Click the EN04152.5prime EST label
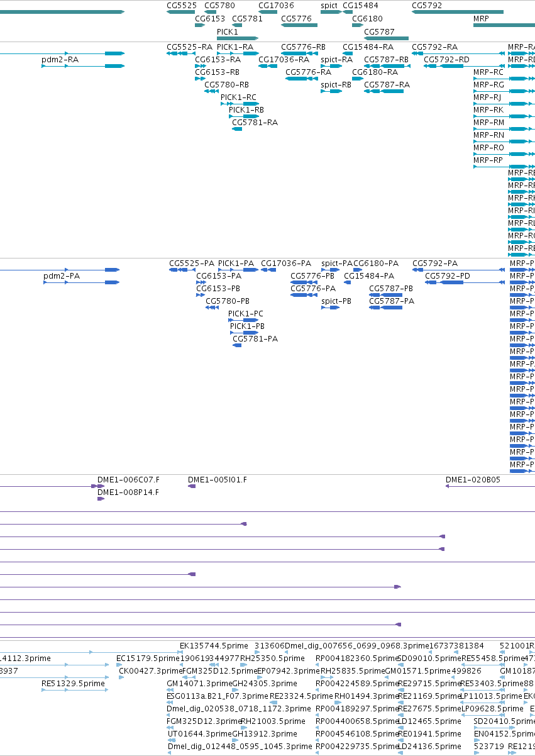Image resolution: width=535 pixels, height=756 pixels. tap(504, 734)
